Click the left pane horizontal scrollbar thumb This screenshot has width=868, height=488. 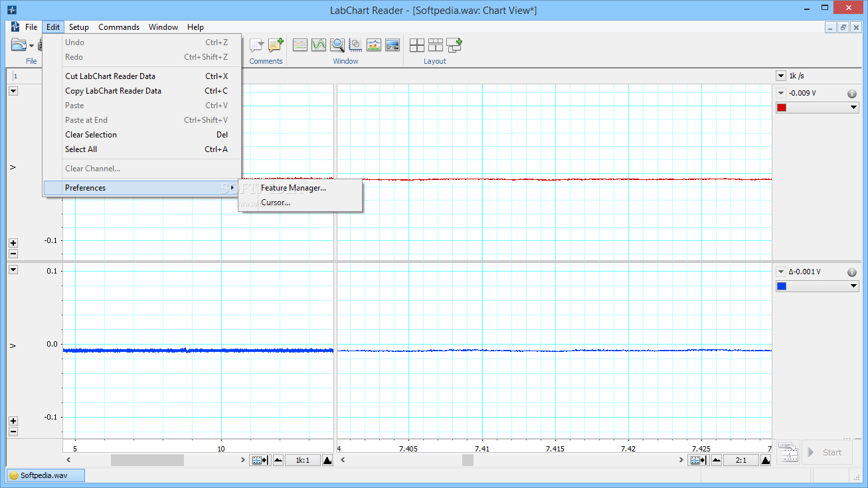click(147, 460)
